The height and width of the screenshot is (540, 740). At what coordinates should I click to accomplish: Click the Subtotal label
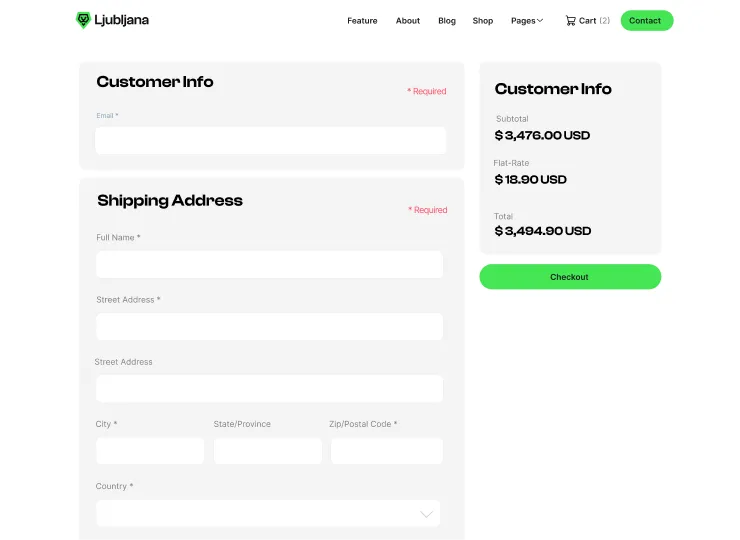(512, 119)
